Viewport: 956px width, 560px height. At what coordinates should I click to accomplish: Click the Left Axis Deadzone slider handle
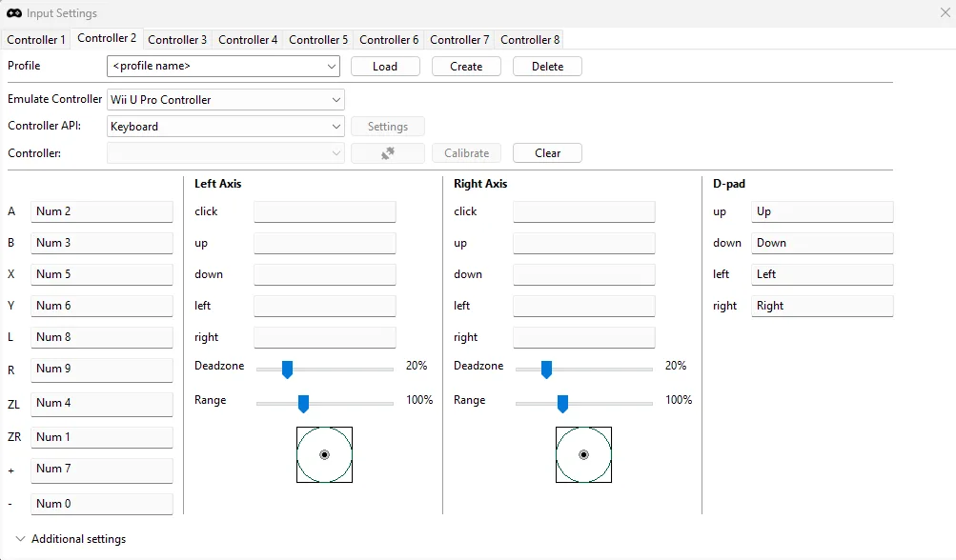(287, 370)
